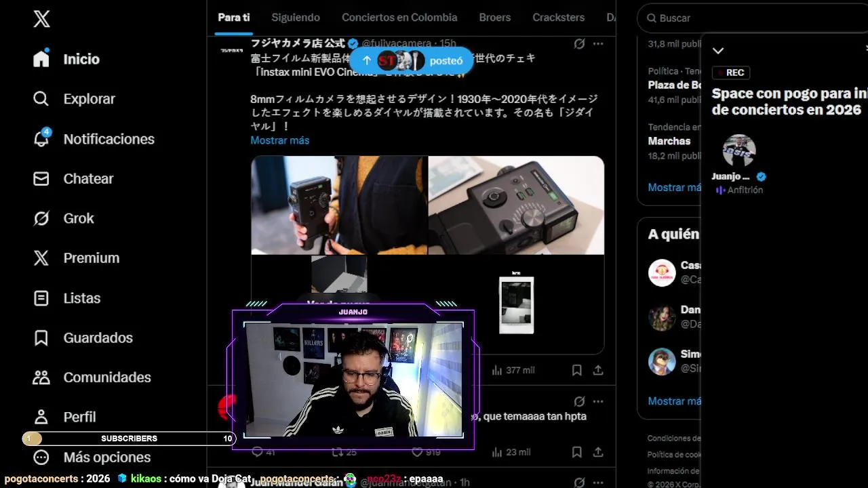Like the post with 919 likes
The width and height of the screenshot is (868, 488).
[x=425, y=452]
